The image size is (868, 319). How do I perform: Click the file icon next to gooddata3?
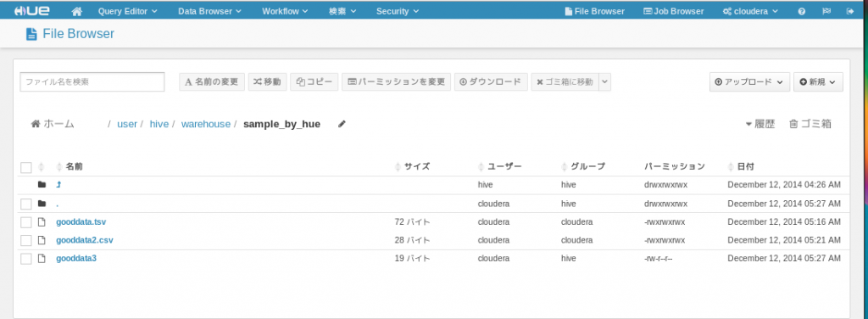[41, 259]
